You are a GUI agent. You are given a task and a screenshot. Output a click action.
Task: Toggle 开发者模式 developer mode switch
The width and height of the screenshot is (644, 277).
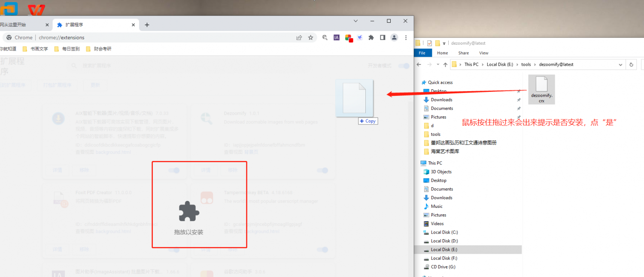tap(404, 66)
